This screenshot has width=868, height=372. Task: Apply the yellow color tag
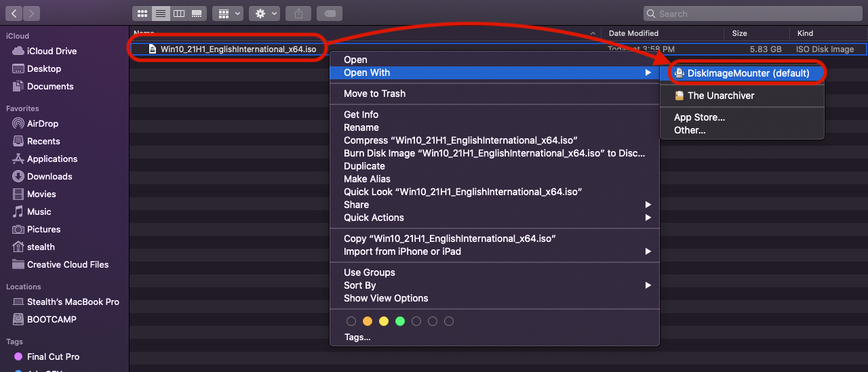point(384,321)
